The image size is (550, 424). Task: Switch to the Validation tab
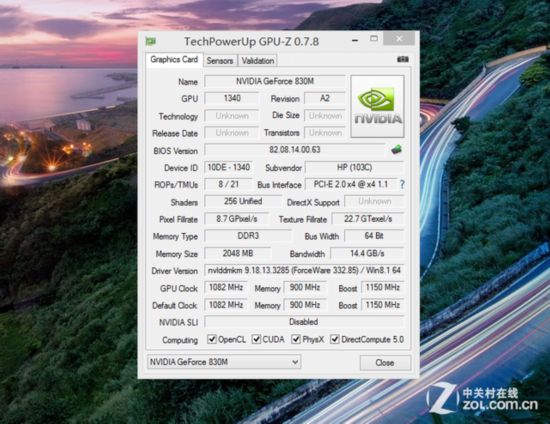click(x=258, y=61)
